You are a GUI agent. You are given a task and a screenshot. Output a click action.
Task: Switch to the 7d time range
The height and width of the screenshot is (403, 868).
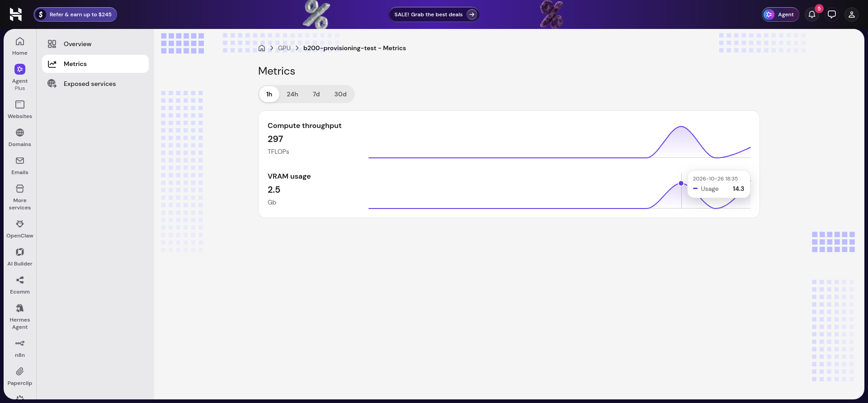point(316,94)
